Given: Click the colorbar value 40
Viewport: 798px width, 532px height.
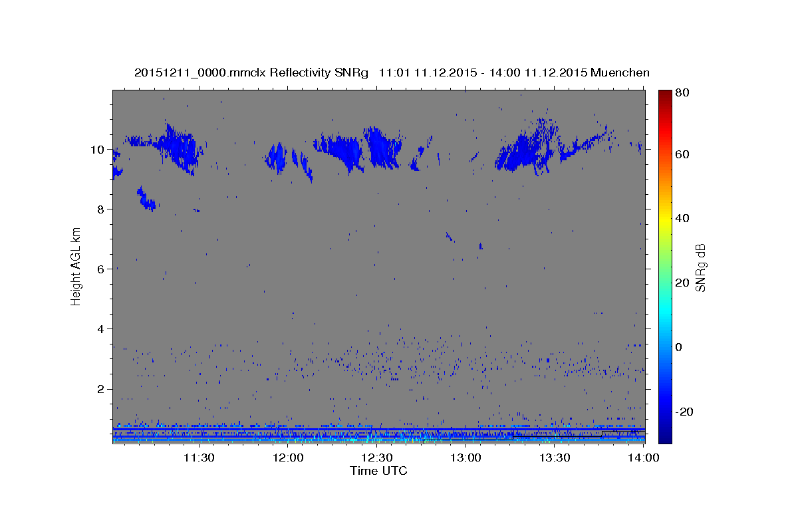Looking at the screenshot, I should (683, 218).
